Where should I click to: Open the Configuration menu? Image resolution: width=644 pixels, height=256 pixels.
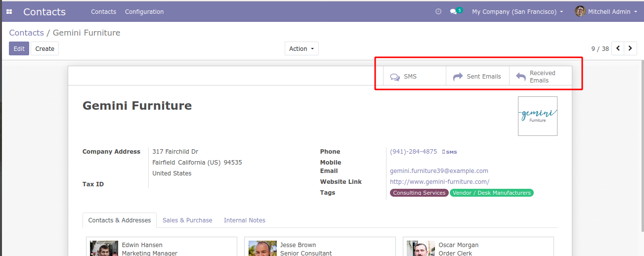click(x=144, y=11)
